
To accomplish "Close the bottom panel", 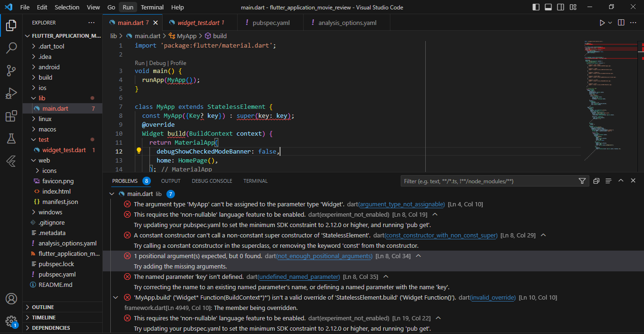I will coord(633,181).
